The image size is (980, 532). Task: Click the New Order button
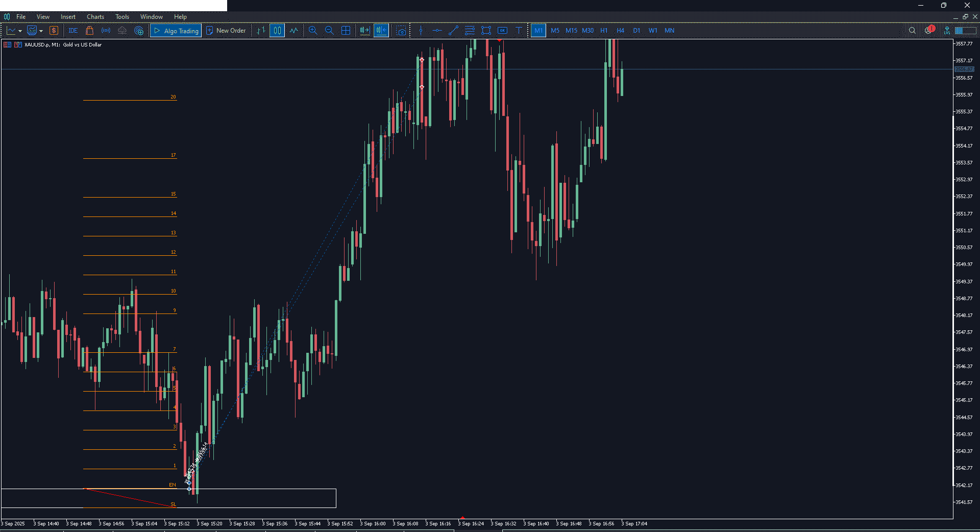click(226, 31)
